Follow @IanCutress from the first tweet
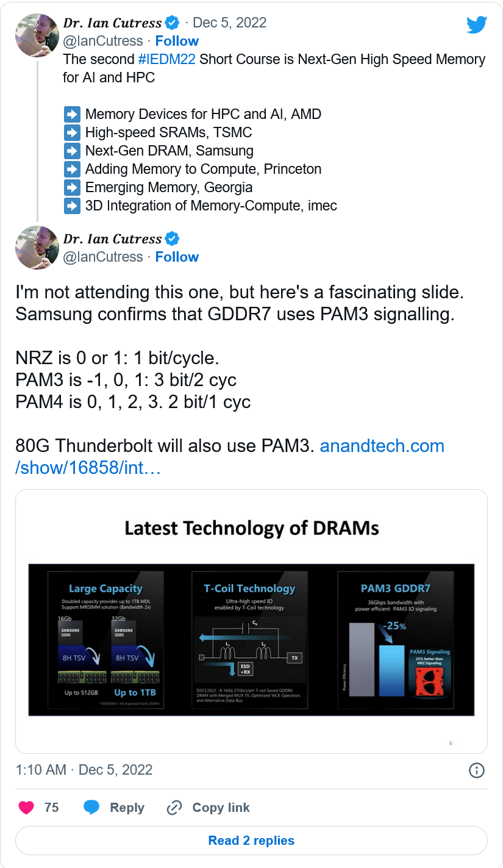This screenshot has height=868, width=503. [x=177, y=41]
